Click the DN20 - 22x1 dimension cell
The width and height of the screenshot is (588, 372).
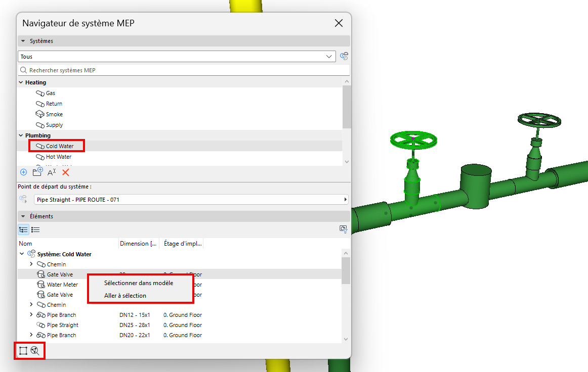click(x=135, y=335)
